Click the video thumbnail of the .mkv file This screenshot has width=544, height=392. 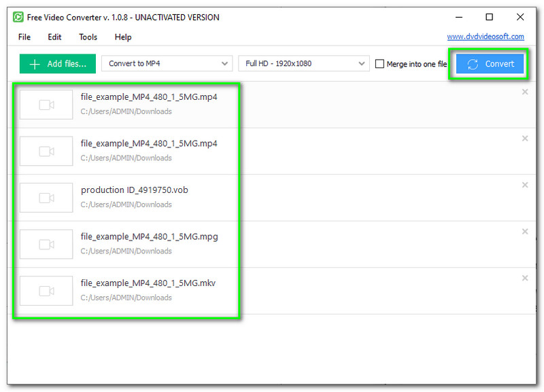tap(46, 291)
